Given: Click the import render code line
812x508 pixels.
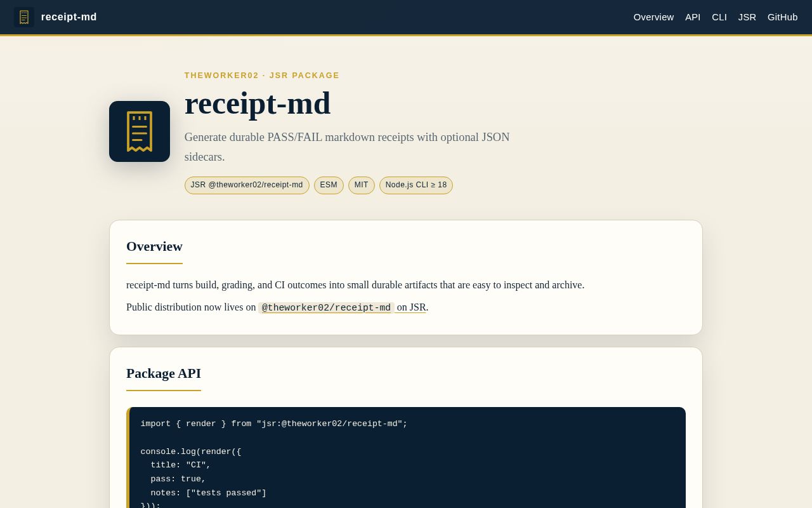Looking at the screenshot, I should [x=274, y=424].
